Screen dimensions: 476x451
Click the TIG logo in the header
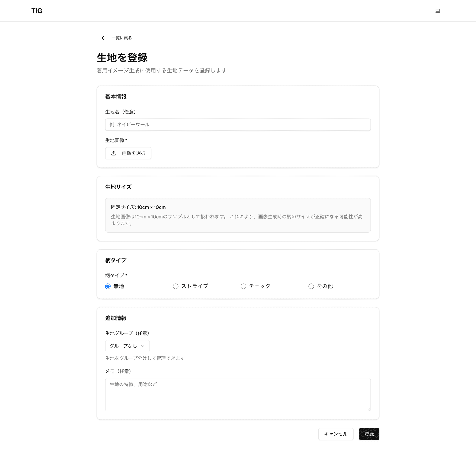37,11
